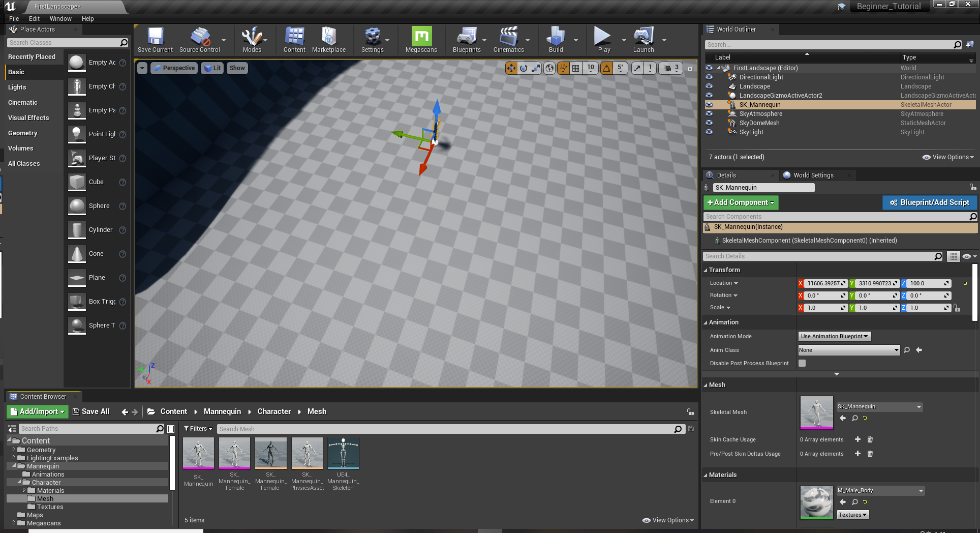The width and height of the screenshot is (980, 533).
Task: Open the Marketplace toolbar icon
Action: (328, 40)
